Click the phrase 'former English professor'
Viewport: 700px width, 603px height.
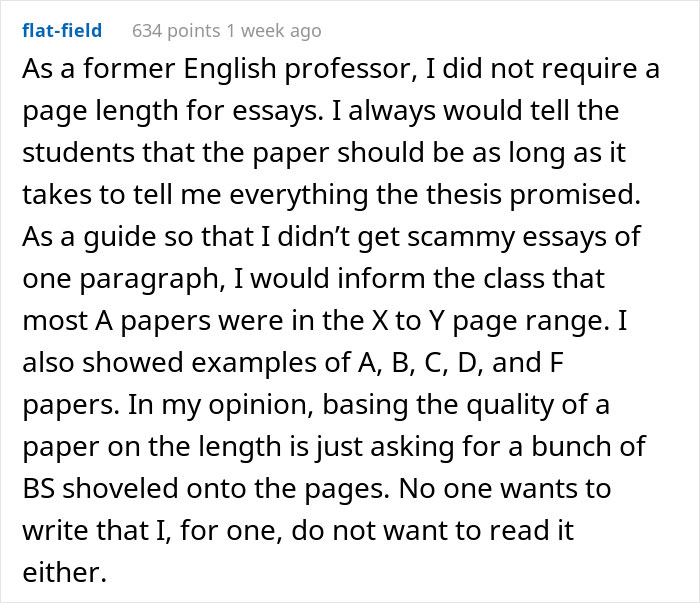250,69
